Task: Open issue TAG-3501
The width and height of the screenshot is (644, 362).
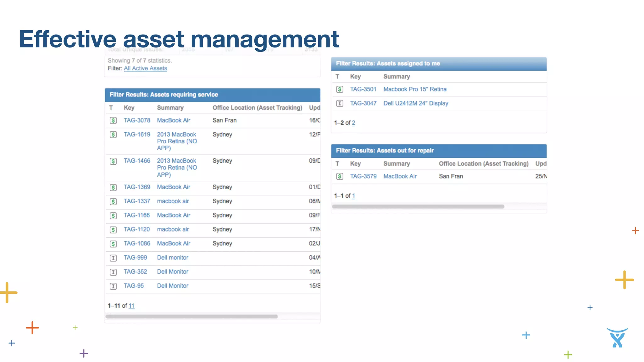Action: point(363,89)
